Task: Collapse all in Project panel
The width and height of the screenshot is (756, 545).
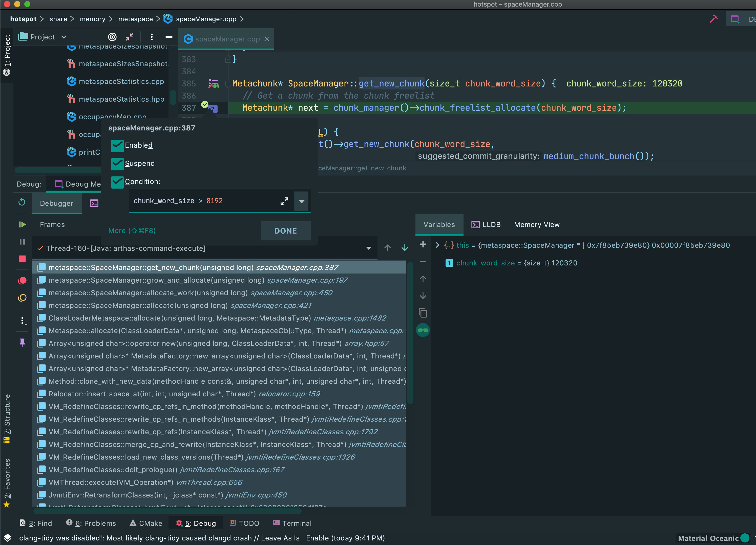Action: pyautogui.click(x=129, y=37)
